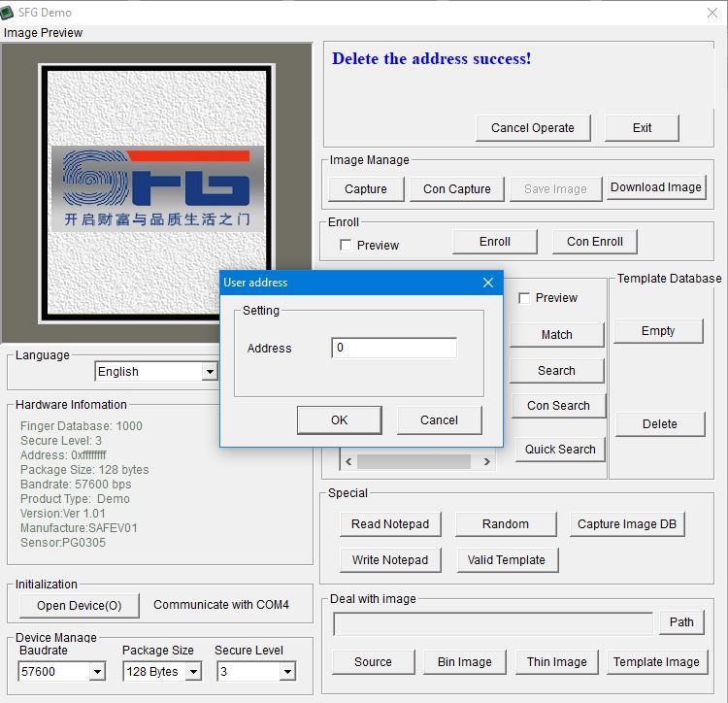Click the horizontal scrollbar left arrow

tap(348, 461)
